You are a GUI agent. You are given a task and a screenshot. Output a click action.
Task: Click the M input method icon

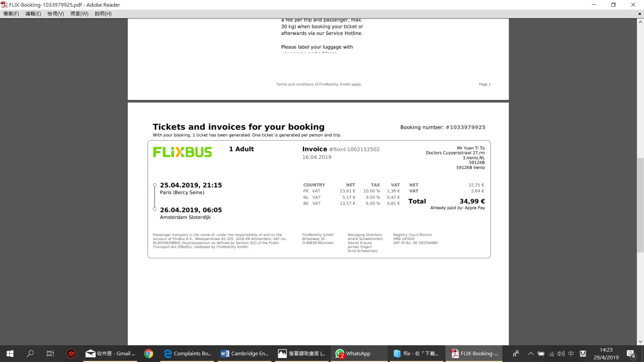click(x=583, y=354)
